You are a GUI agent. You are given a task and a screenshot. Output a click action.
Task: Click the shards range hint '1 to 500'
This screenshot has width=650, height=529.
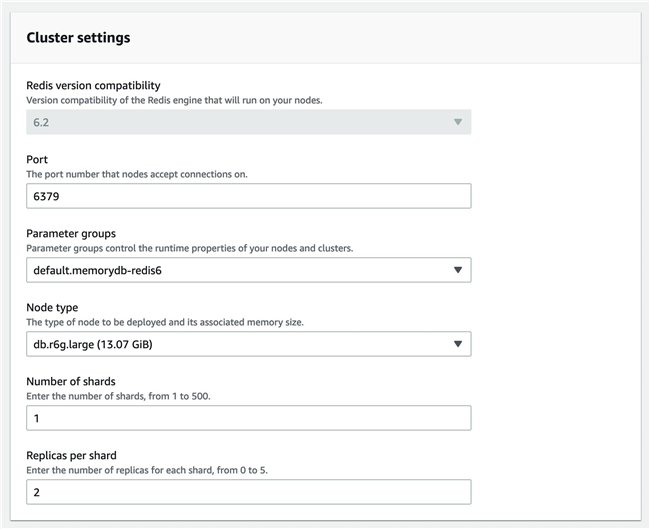(x=209, y=398)
